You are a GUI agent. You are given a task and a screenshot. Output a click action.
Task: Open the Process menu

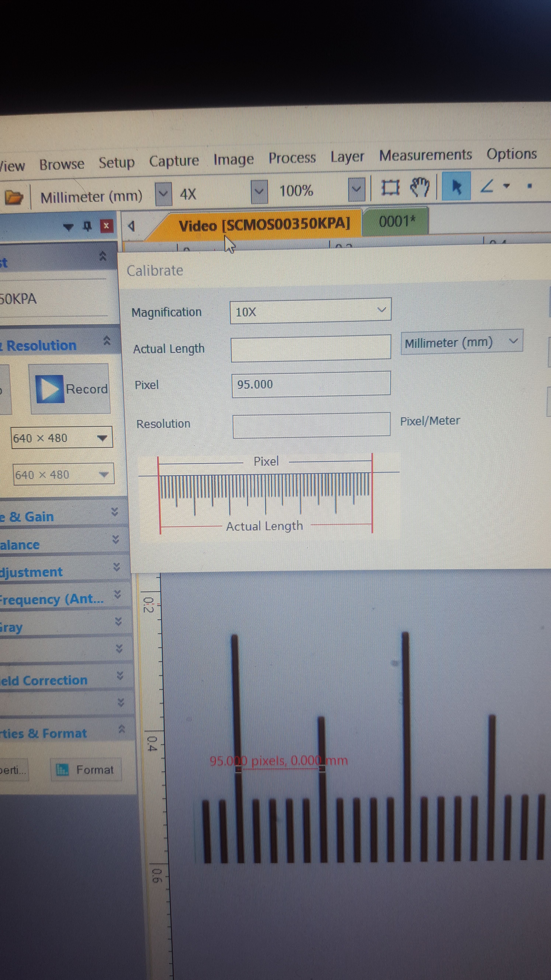pos(292,158)
